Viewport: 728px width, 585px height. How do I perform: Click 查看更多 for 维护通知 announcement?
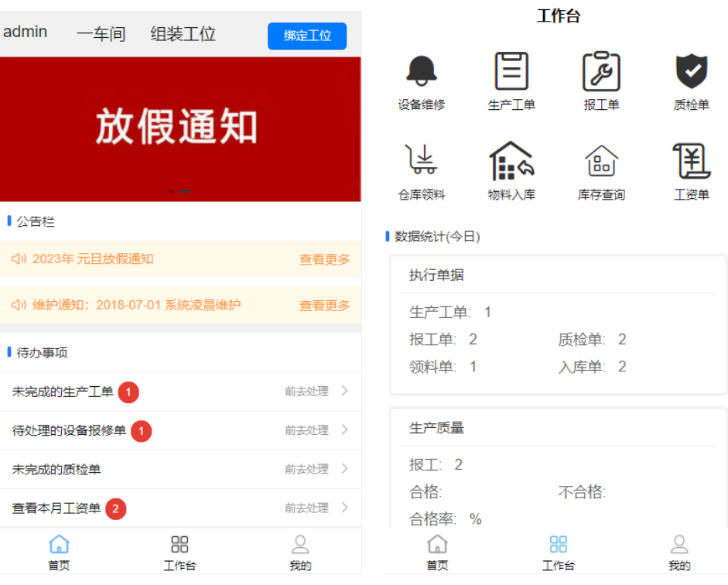tap(324, 306)
